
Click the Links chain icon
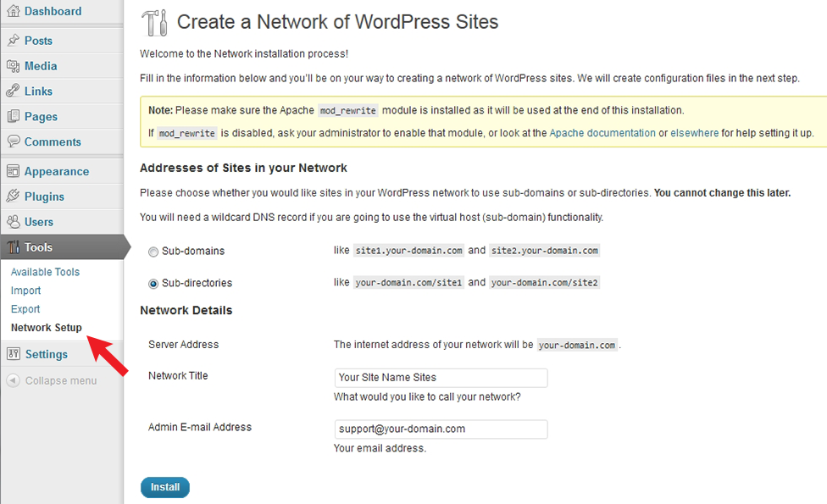coord(14,91)
